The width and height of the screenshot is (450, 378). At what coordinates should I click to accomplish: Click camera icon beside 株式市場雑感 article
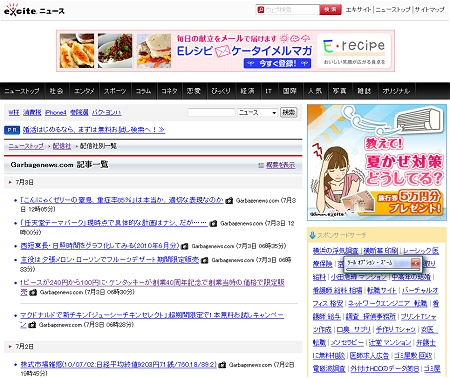click(222, 365)
